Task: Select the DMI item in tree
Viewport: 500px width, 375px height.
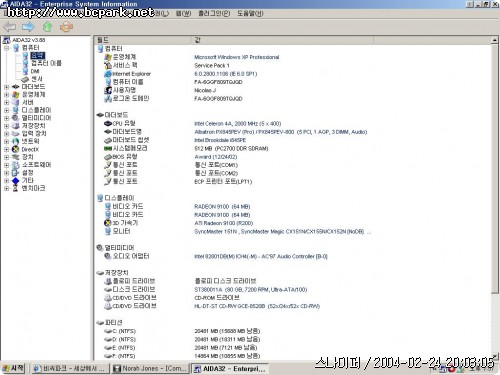Action: pyautogui.click(x=35, y=71)
